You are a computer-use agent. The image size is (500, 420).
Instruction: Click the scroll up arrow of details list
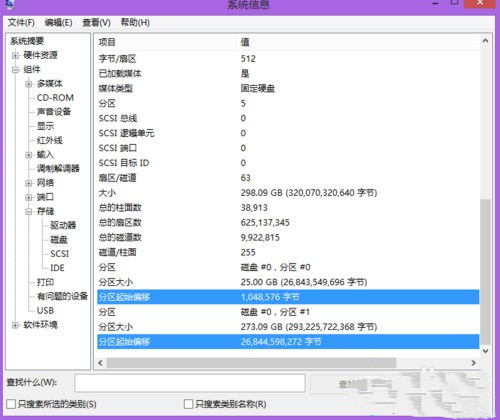[x=485, y=41]
